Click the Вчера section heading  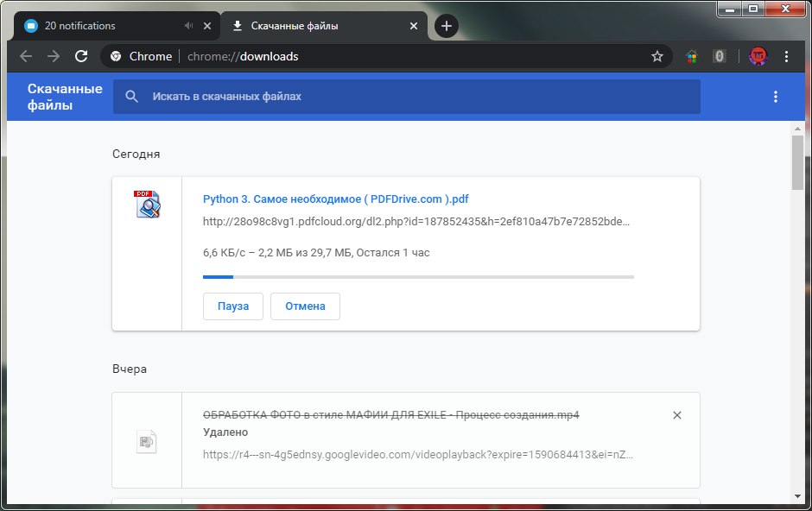point(130,369)
